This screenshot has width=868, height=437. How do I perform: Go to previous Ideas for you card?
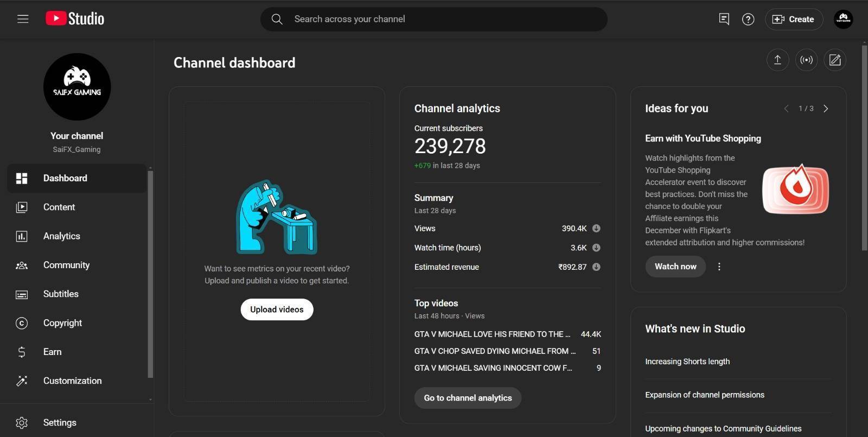[786, 109]
